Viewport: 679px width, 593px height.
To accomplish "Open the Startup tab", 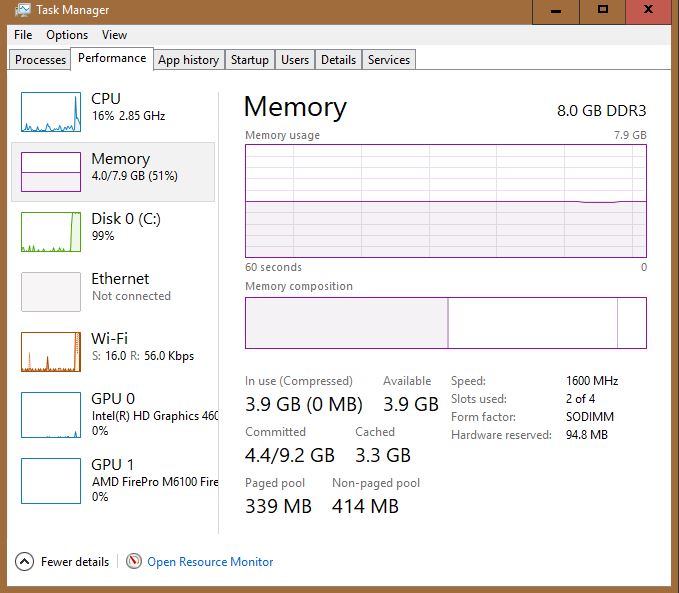I will pos(249,60).
